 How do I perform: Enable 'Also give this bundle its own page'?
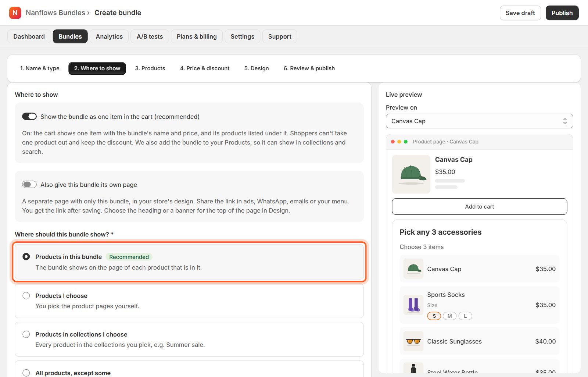[29, 185]
